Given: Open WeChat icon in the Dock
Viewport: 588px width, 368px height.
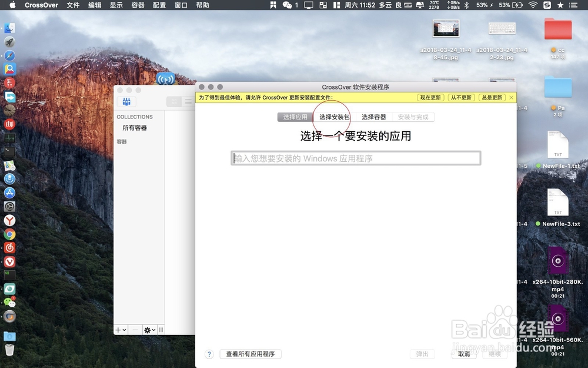Looking at the screenshot, I should click(x=9, y=302).
